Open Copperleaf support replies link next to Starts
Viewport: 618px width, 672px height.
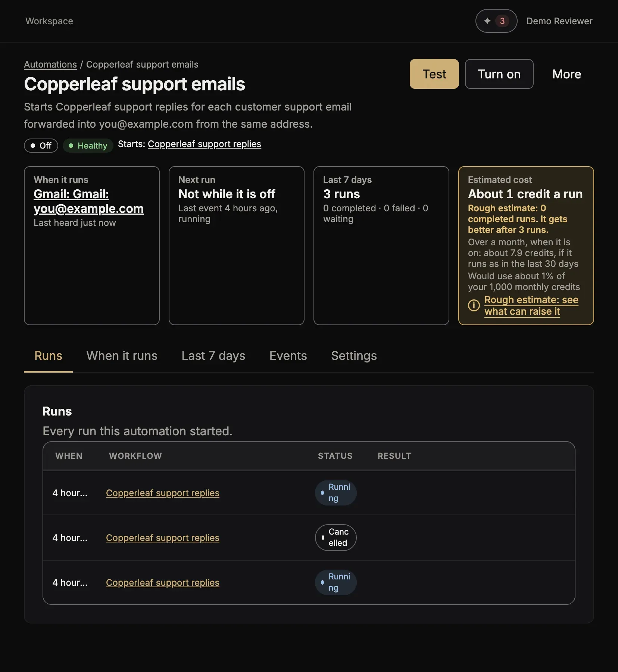click(205, 144)
